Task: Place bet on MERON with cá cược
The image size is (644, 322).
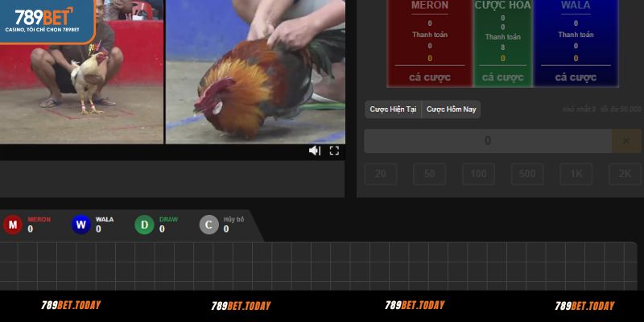Action: pos(430,77)
